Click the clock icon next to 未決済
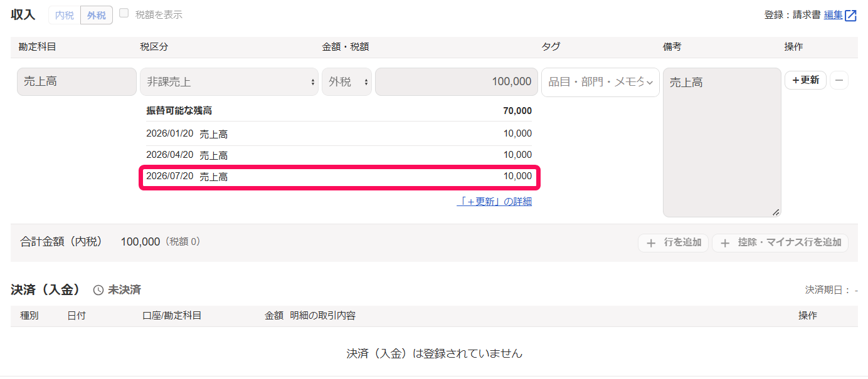Image resolution: width=868 pixels, height=379 pixels. click(x=98, y=290)
